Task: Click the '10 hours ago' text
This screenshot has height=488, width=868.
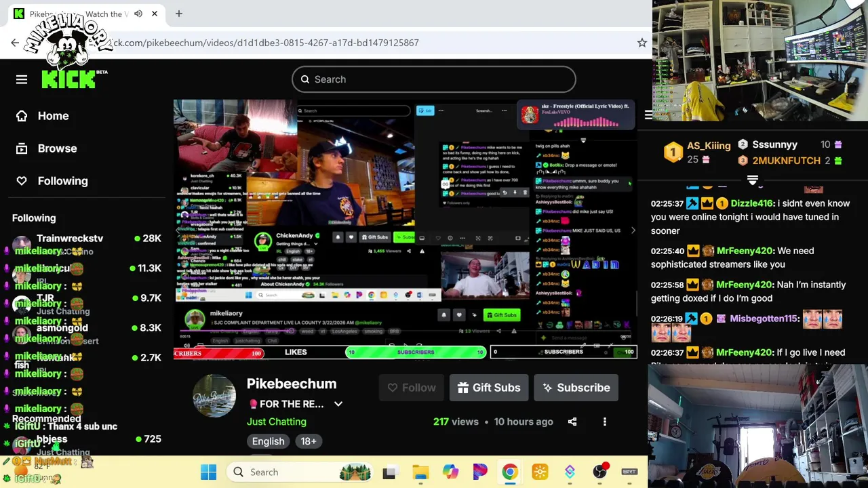Action: click(x=524, y=422)
